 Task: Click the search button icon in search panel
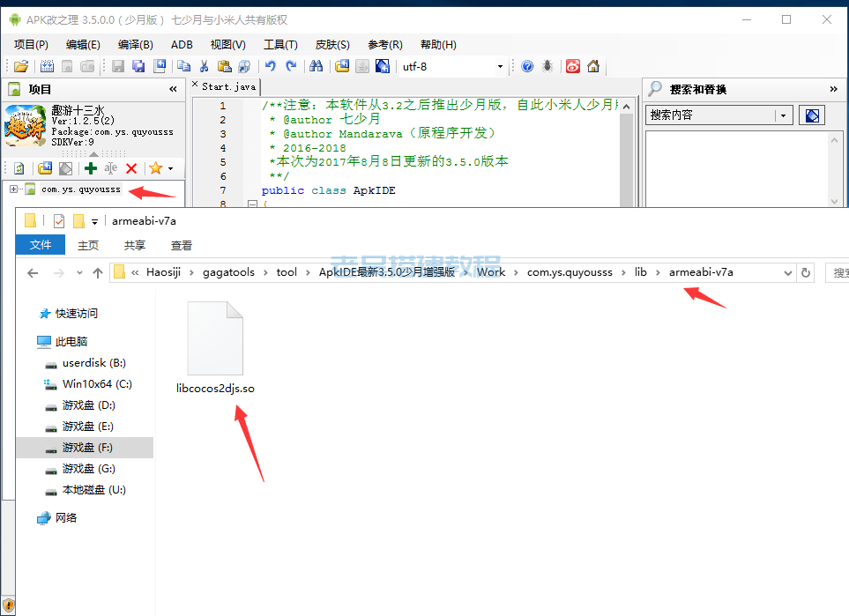point(812,115)
